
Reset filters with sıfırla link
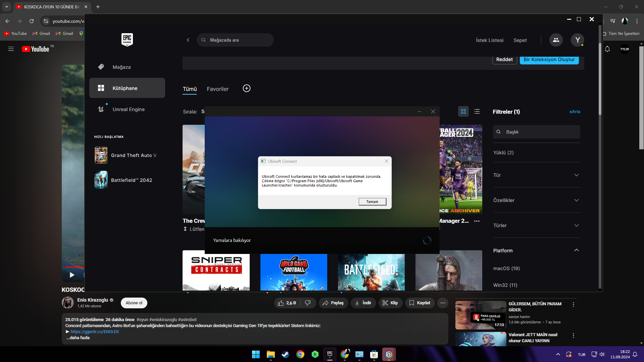pos(575,112)
